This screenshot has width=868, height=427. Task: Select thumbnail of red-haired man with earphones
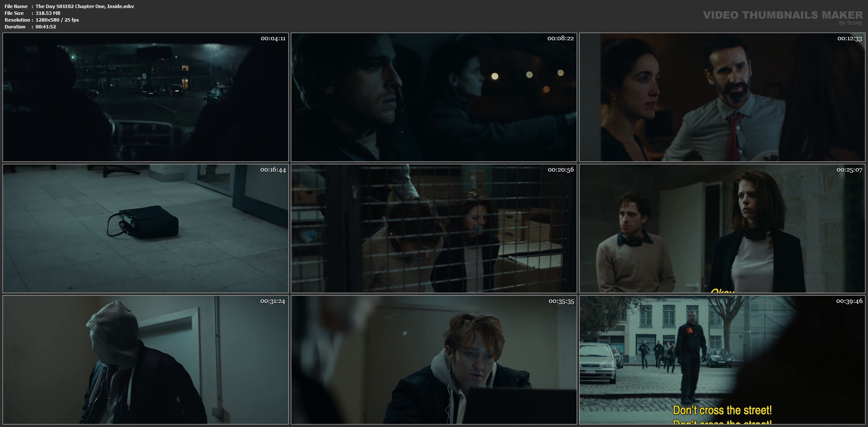(434, 360)
